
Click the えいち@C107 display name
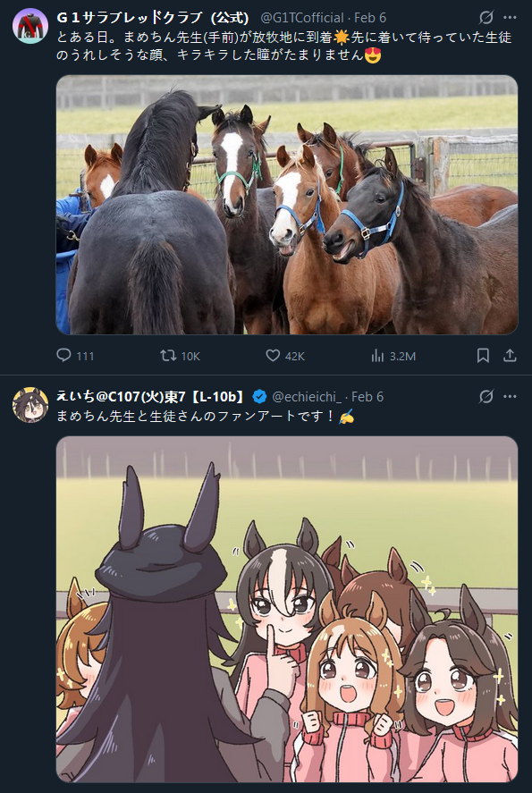pyautogui.click(x=150, y=397)
